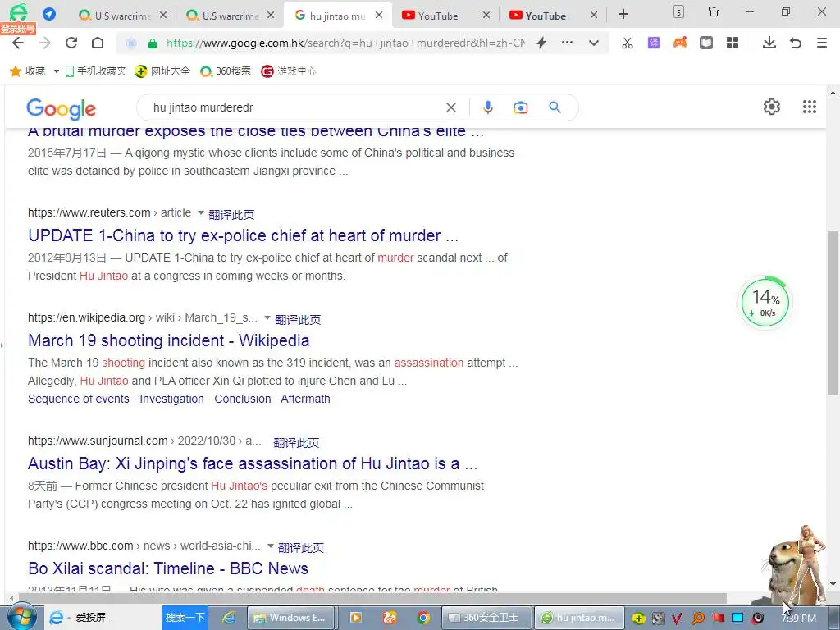Search by image with camera icon
The image size is (840, 630).
click(521, 107)
